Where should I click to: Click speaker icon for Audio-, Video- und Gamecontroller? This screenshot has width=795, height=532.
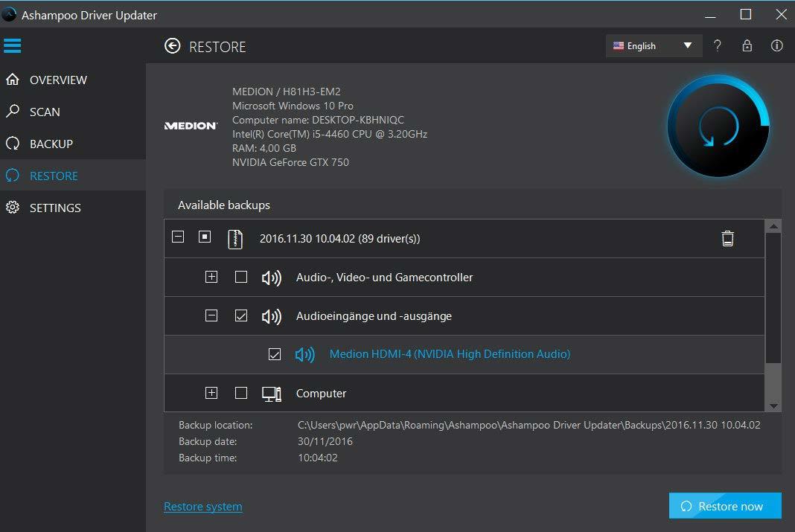coord(271,277)
